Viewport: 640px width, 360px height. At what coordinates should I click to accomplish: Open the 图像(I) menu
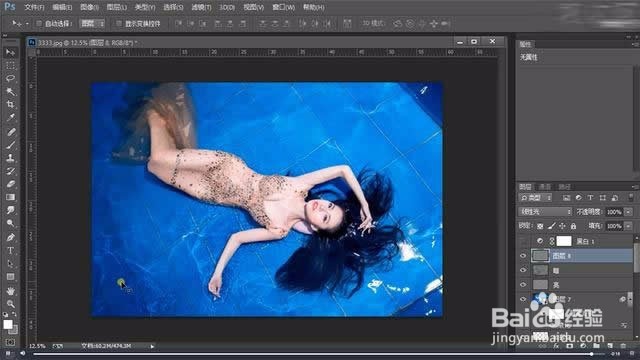tap(89, 7)
